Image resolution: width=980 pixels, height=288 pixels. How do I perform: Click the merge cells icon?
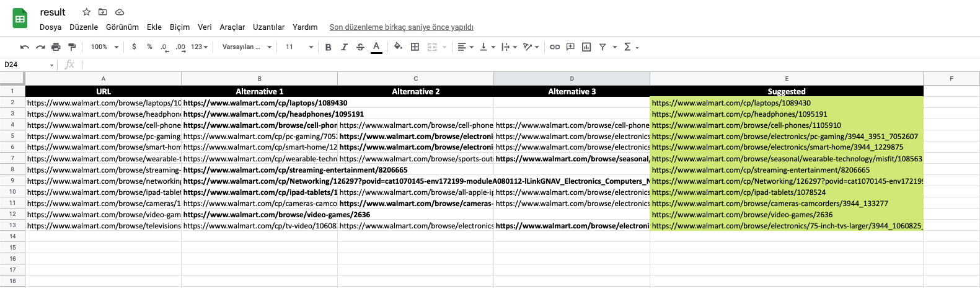pos(432,47)
